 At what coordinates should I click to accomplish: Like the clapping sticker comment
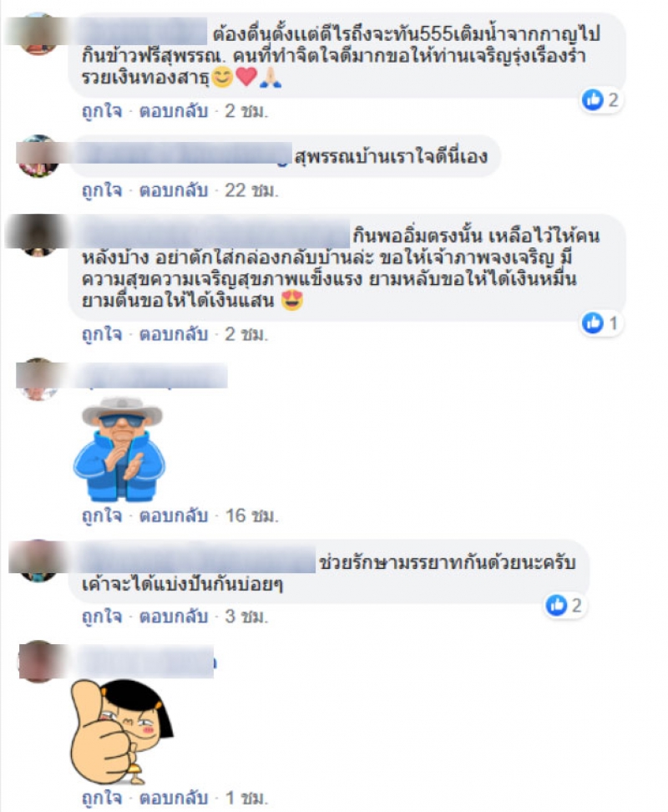point(101,515)
